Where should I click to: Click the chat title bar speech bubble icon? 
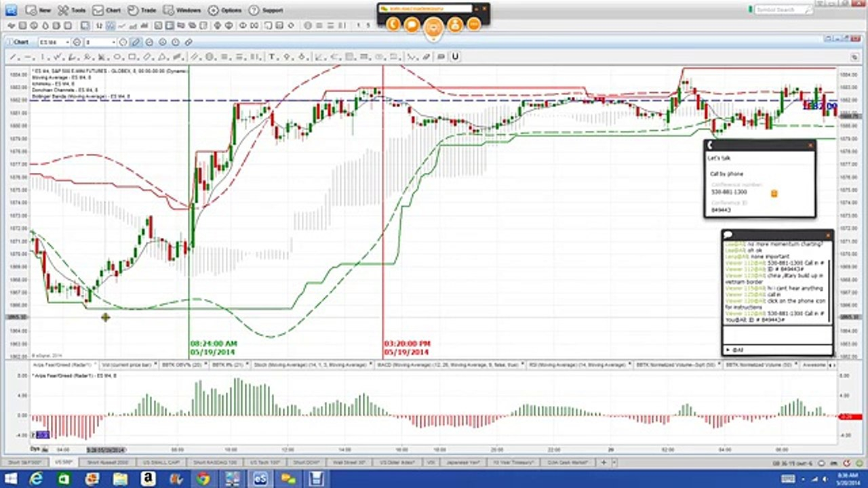click(728, 235)
